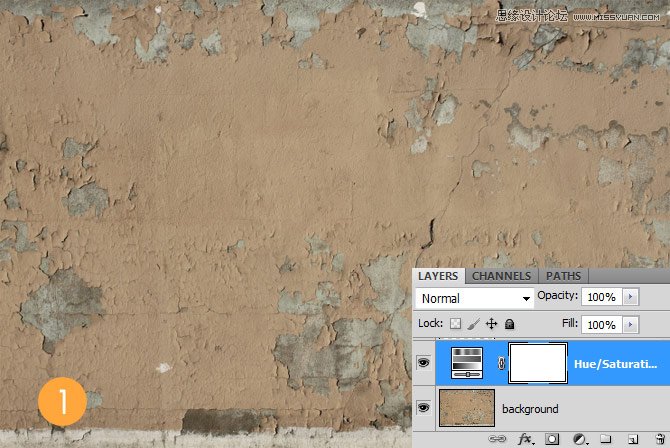Toggle lock image pixels brush icon
The height and width of the screenshot is (448, 670).
point(474,324)
